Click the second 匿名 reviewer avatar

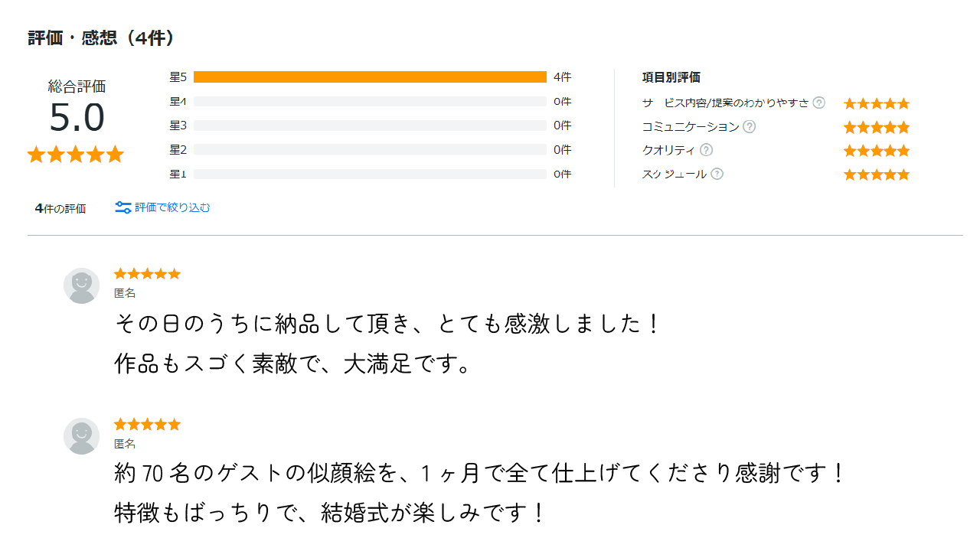81,436
